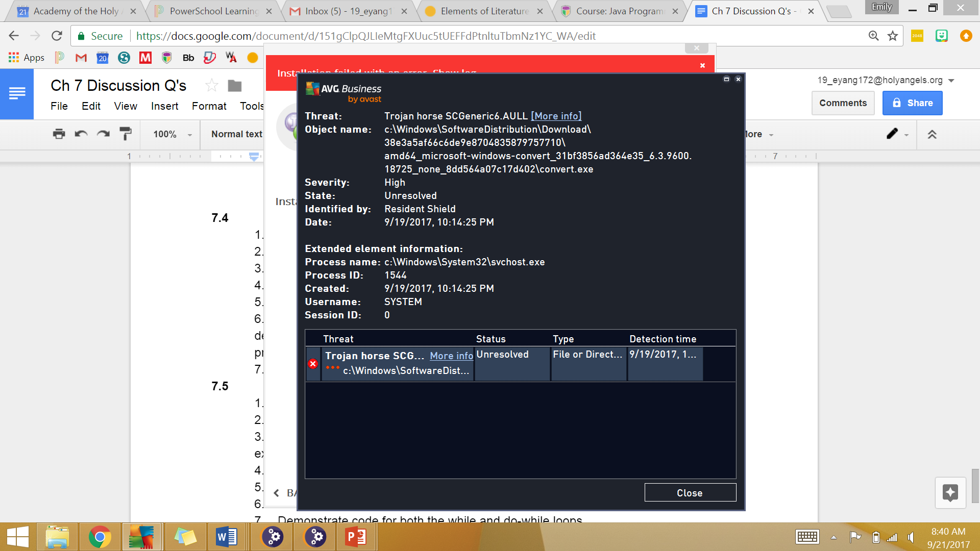980x551 pixels.
Task: Click the 2048 extension icon
Action: coord(917,36)
